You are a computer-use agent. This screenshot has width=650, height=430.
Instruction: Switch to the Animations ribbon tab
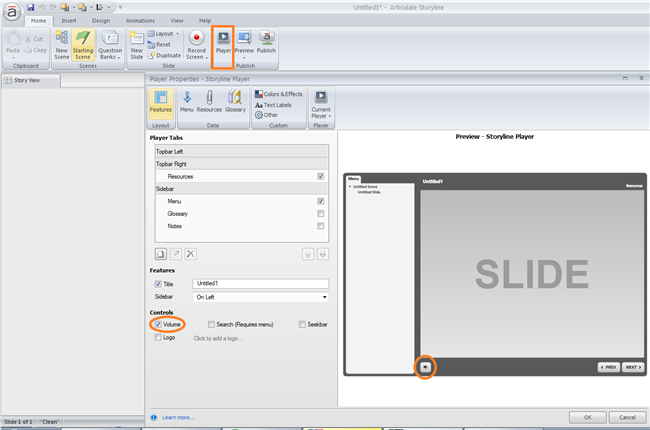coord(140,20)
